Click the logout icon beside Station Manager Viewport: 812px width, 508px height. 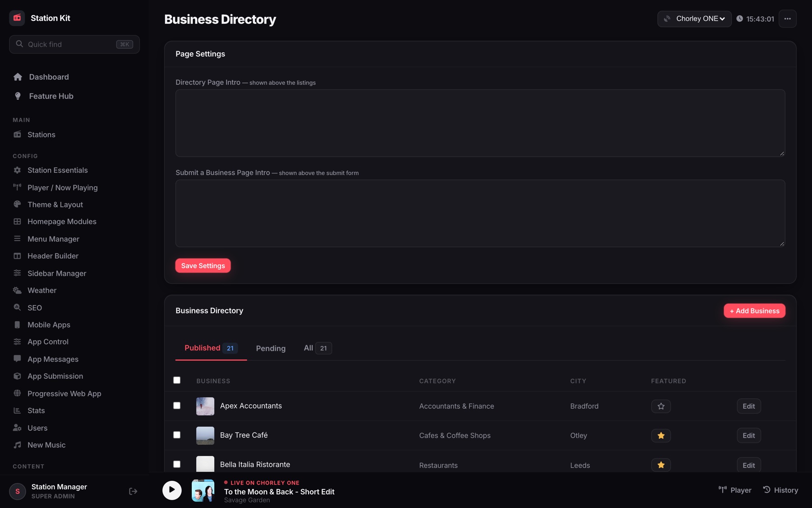pyautogui.click(x=133, y=491)
